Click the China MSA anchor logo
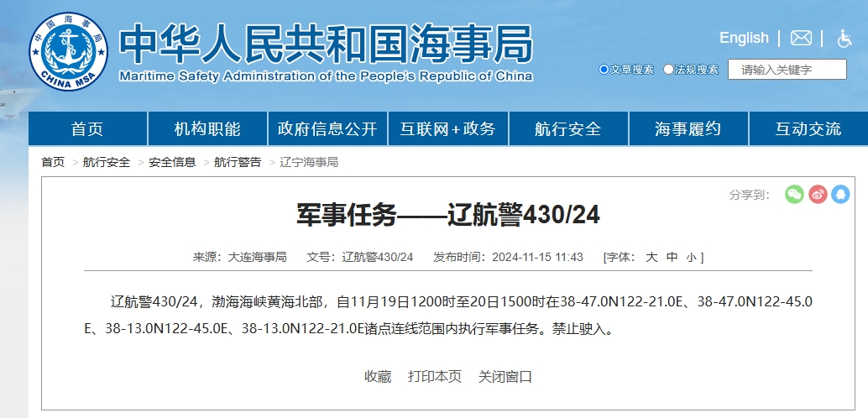The image size is (868, 418). tap(69, 51)
